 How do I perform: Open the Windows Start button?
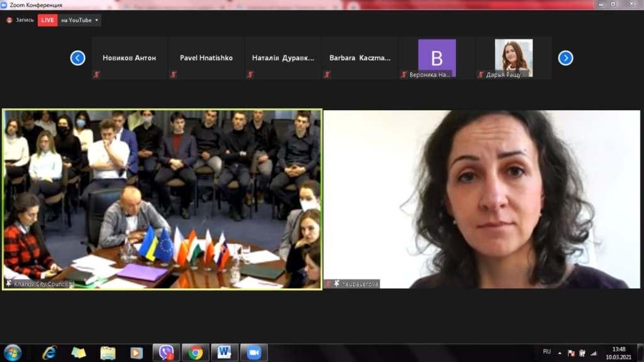(12, 353)
